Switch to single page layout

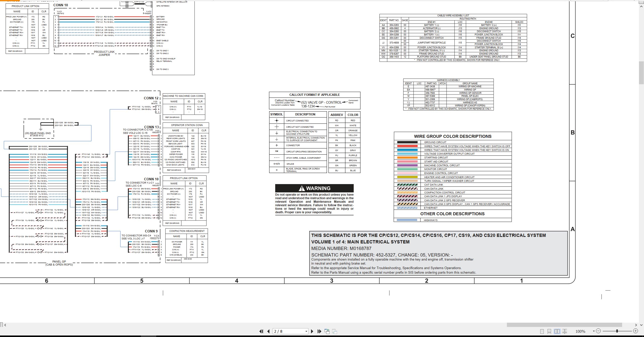pyautogui.click(x=542, y=331)
